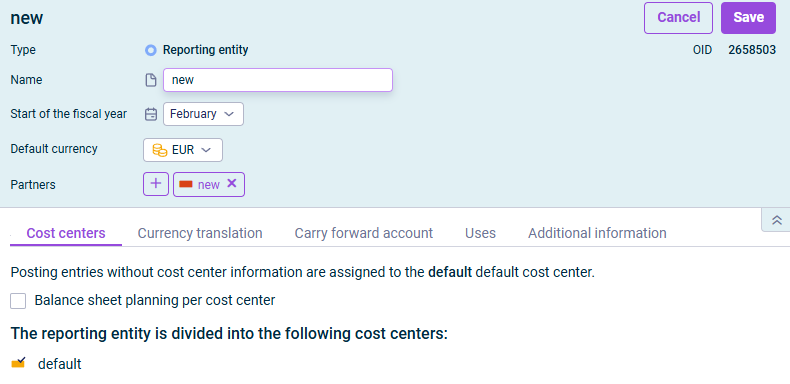Viewport: 790px width, 384px height.
Task: Collapse the header panel with double chevron
Action: (777, 220)
